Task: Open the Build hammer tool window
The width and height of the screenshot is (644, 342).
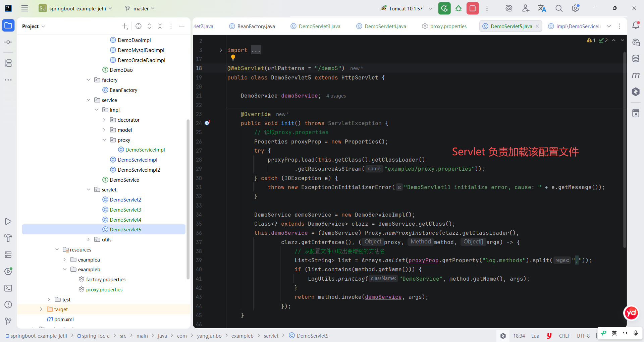Action: point(8,238)
